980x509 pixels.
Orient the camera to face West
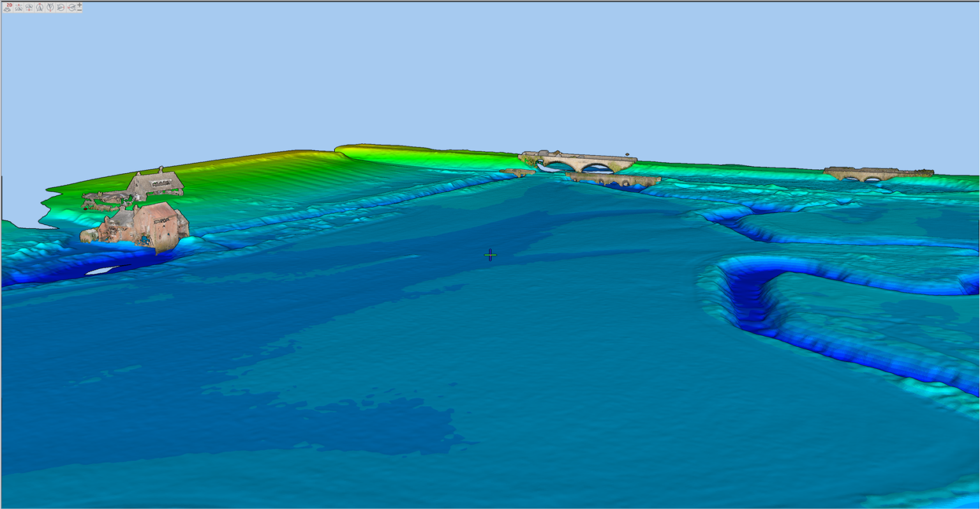click(x=71, y=8)
